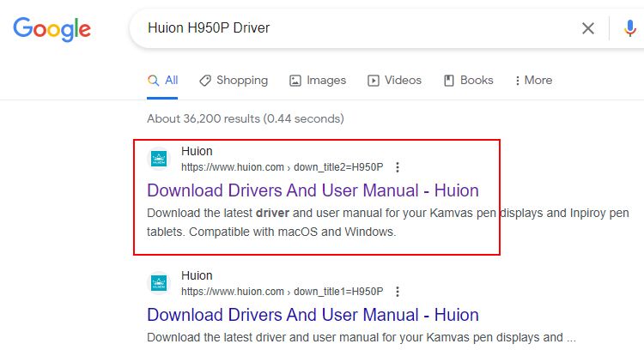
Task: Open options menu for the down_title1=H950P result
Action: [x=398, y=292]
